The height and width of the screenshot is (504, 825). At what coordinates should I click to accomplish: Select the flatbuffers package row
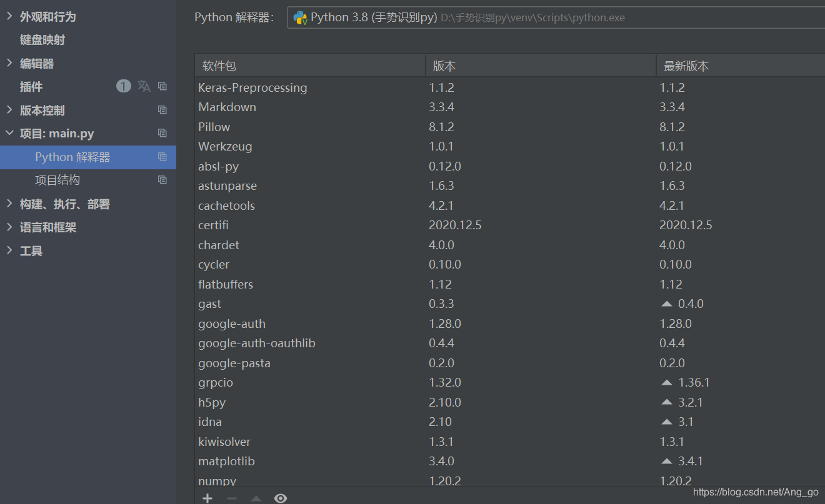point(510,284)
